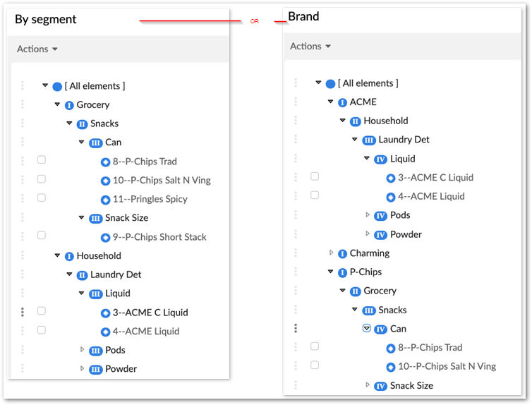
Task: Click the 10--P-Chips Salt N Ving element in Brand
Action: pos(447,366)
